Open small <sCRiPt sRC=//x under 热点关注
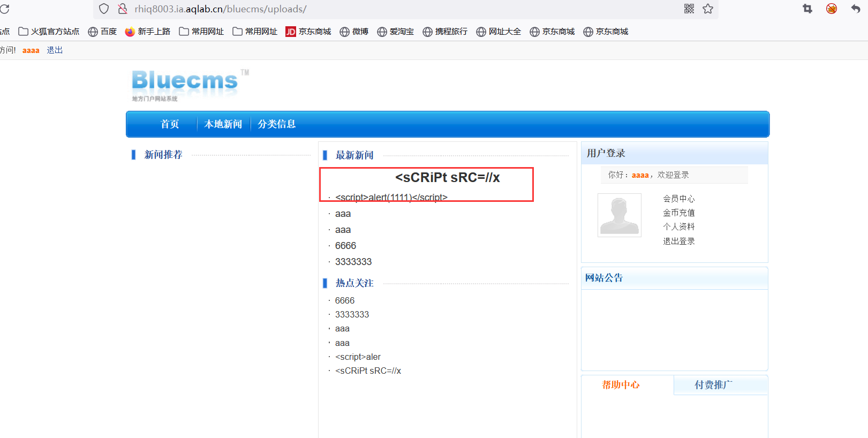 pos(368,371)
